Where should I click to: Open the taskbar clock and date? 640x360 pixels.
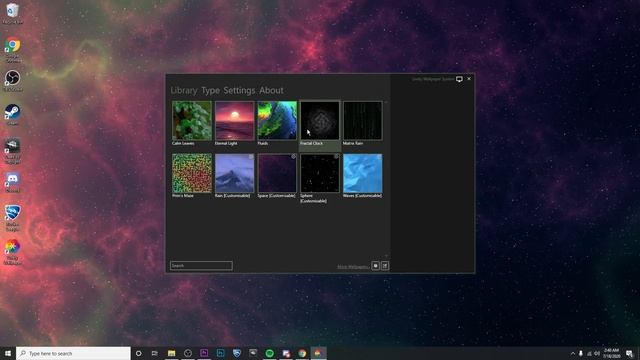[x=611, y=353]
